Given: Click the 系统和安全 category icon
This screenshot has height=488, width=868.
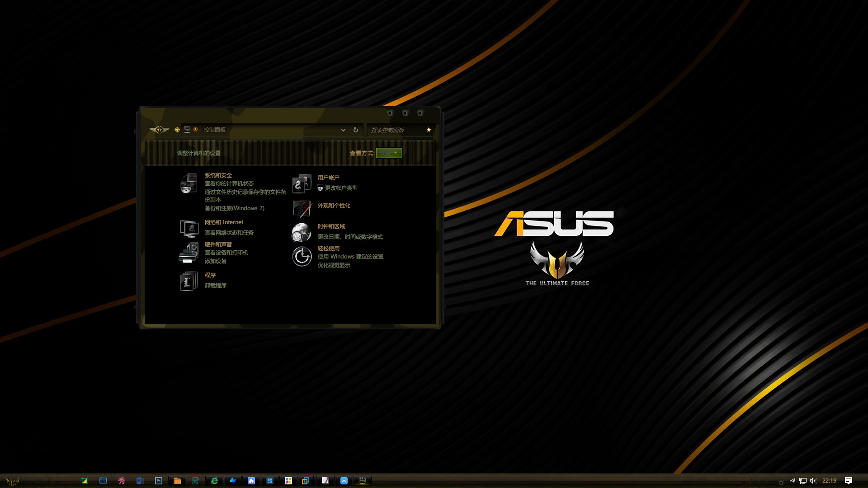Looking at the screenshot, I should click(x=189, y=183).
